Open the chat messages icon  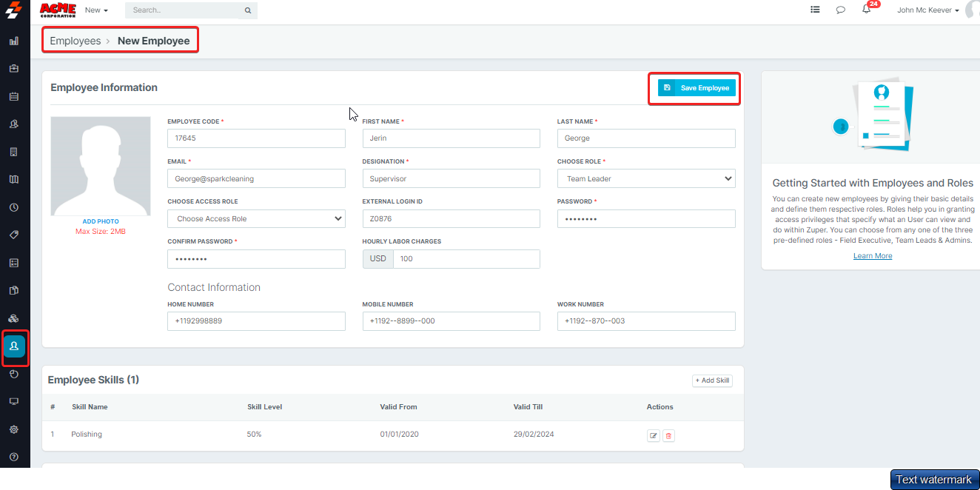[840, 10]
